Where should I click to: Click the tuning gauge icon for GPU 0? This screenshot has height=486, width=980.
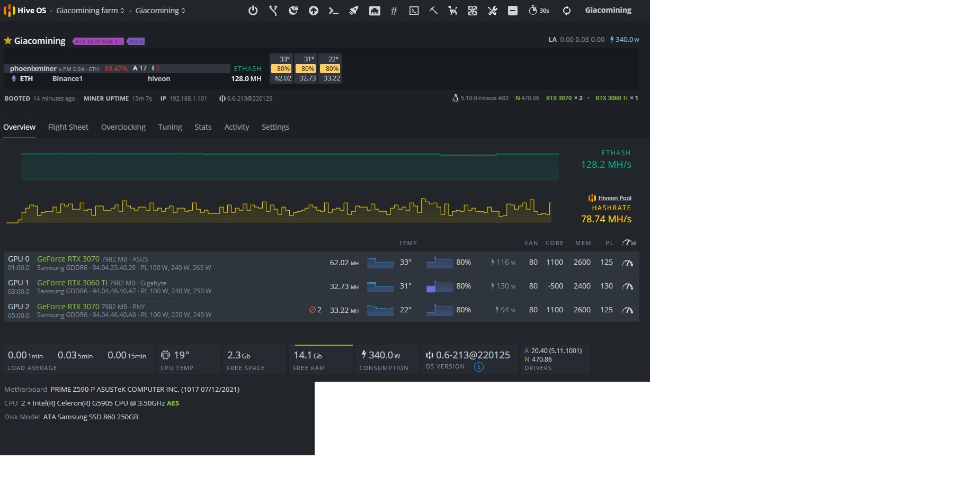point(628,263)
